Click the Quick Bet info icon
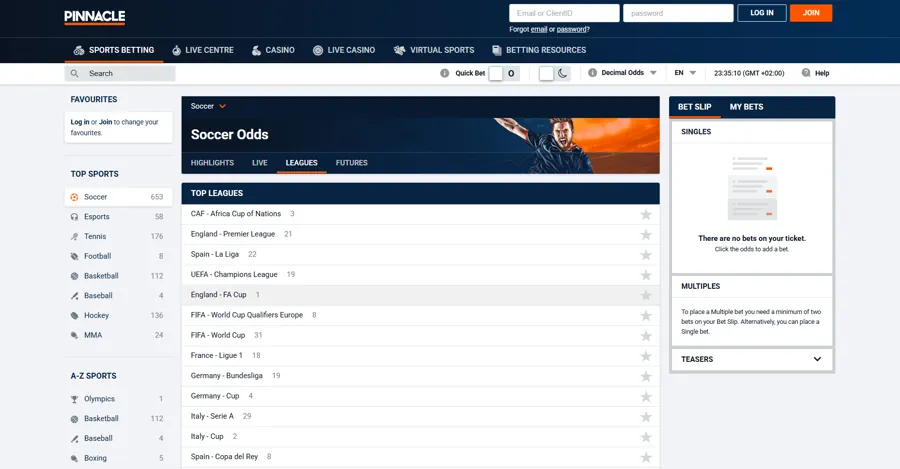This screenshot has width=900, height=469. (444, 73)
